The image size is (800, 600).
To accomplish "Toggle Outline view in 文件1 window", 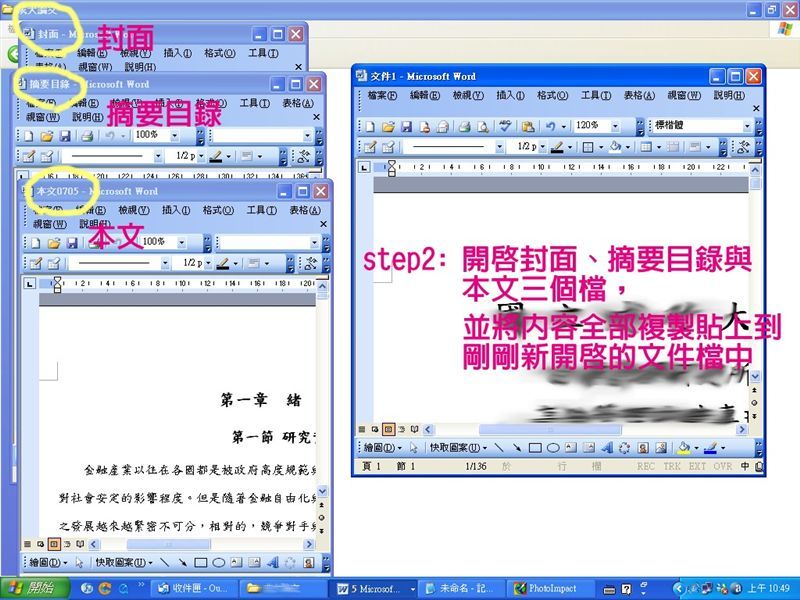I will [x=402, y=430].
